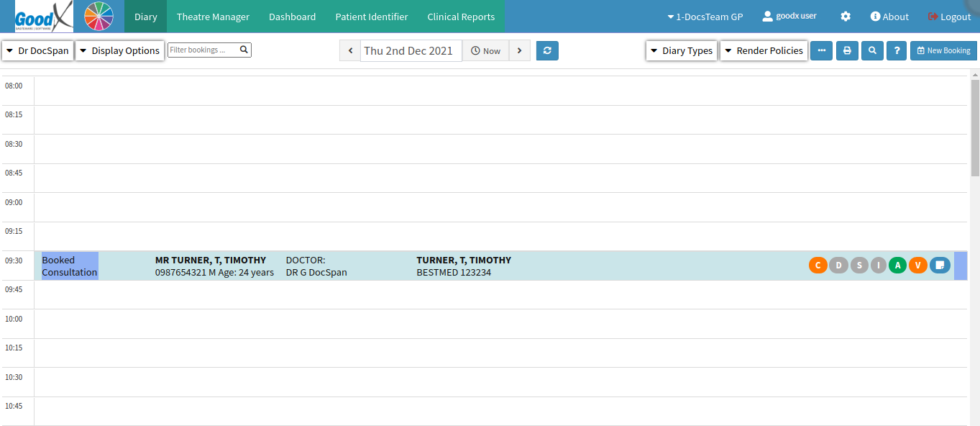Viewport: 980px width, 426px height.
Task: Create a New Booking
Action: [x=943, y=51]
